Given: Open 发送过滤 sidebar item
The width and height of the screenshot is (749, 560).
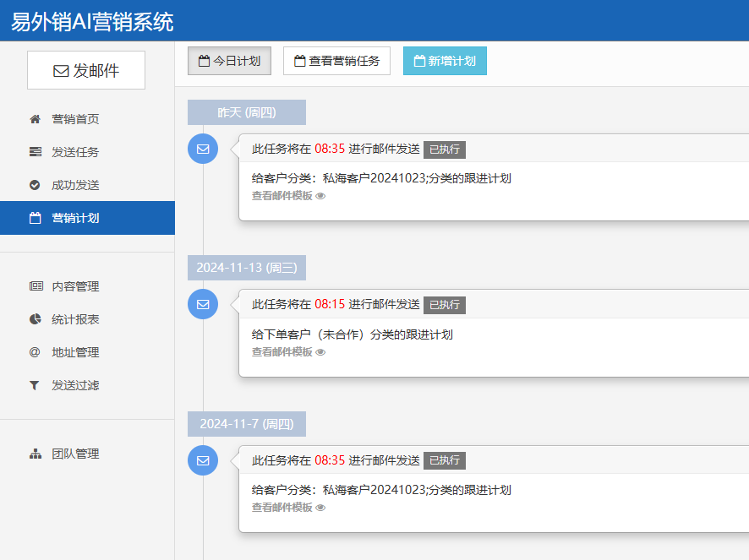Looking at the screenshot, I should (x=75, y=385).
